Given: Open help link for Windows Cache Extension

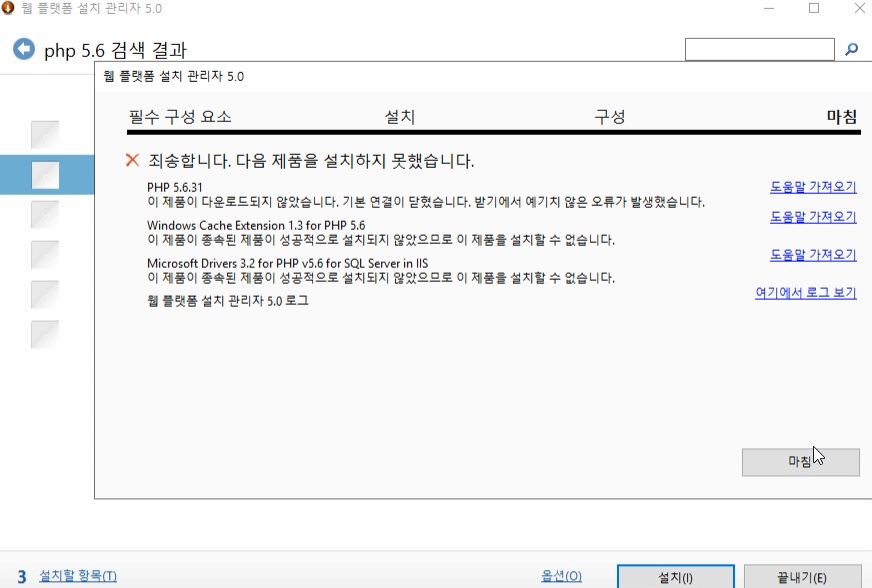Looking at the screenshot, I should coord(813,217).
